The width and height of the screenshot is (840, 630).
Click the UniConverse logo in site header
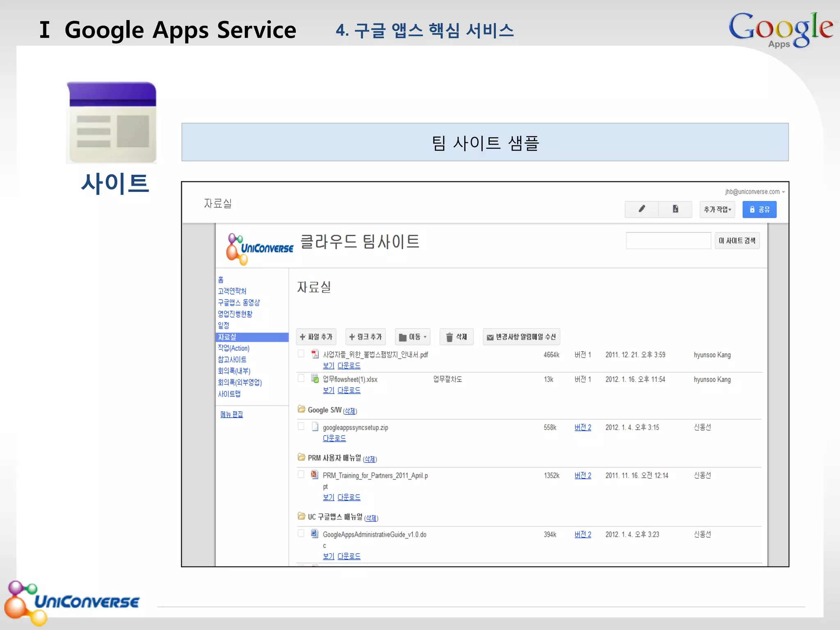point(260,249)
